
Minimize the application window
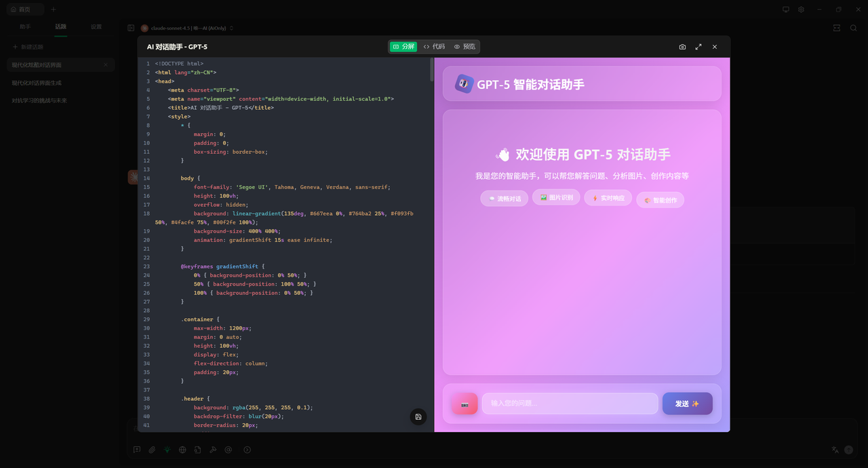[x=820, y=9]
